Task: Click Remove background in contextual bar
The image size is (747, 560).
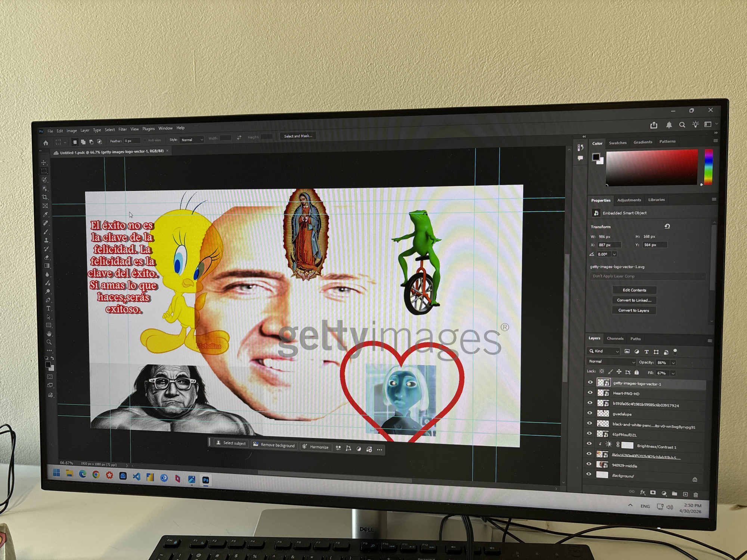Action: pyautogui.click(x=275, y=445)
